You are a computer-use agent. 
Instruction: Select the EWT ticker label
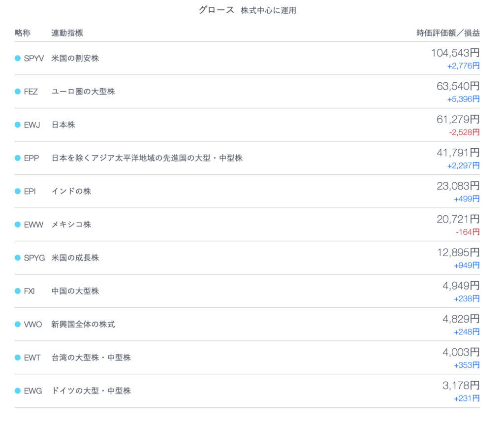[32, 358]
